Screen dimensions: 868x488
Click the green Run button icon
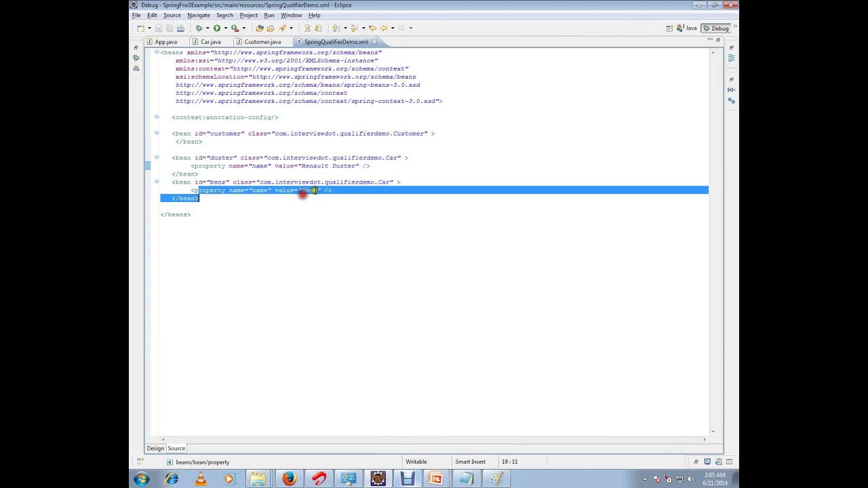click(216, 28)
